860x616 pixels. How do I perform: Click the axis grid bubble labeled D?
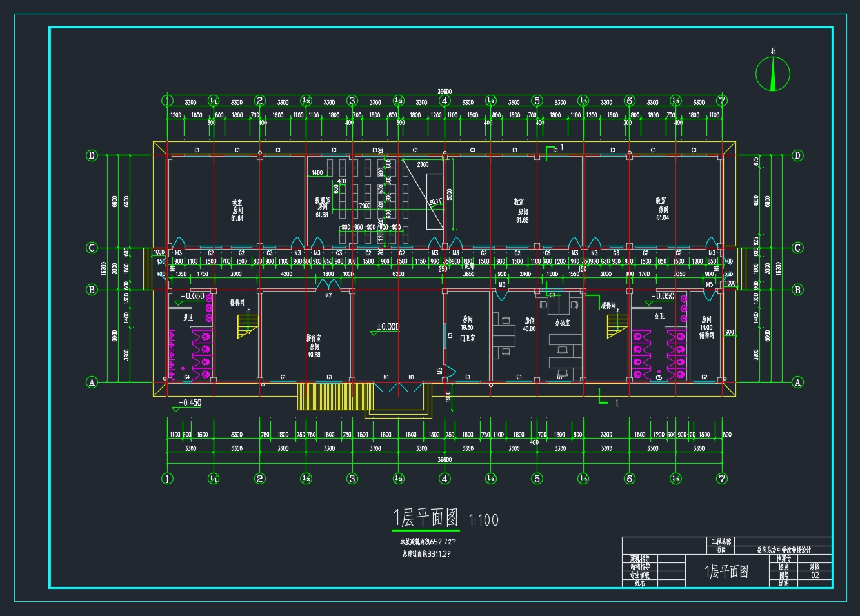(92, 155)
